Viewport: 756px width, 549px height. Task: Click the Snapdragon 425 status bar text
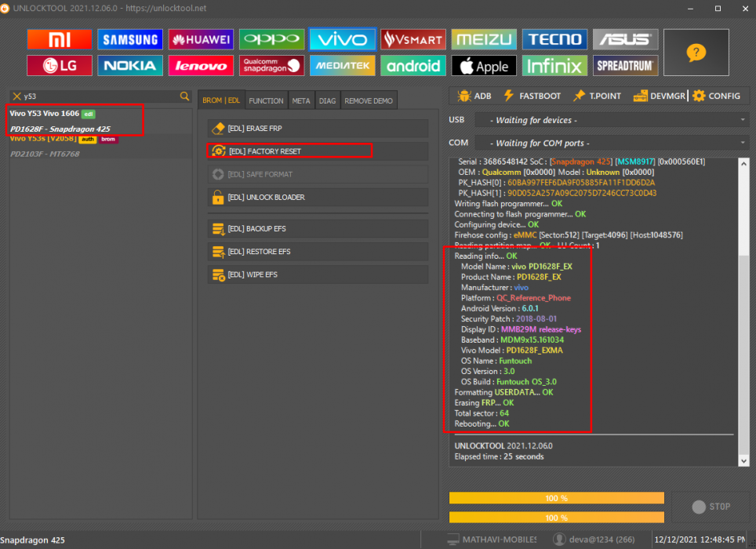pyautogui.click(x=32, y=540)
